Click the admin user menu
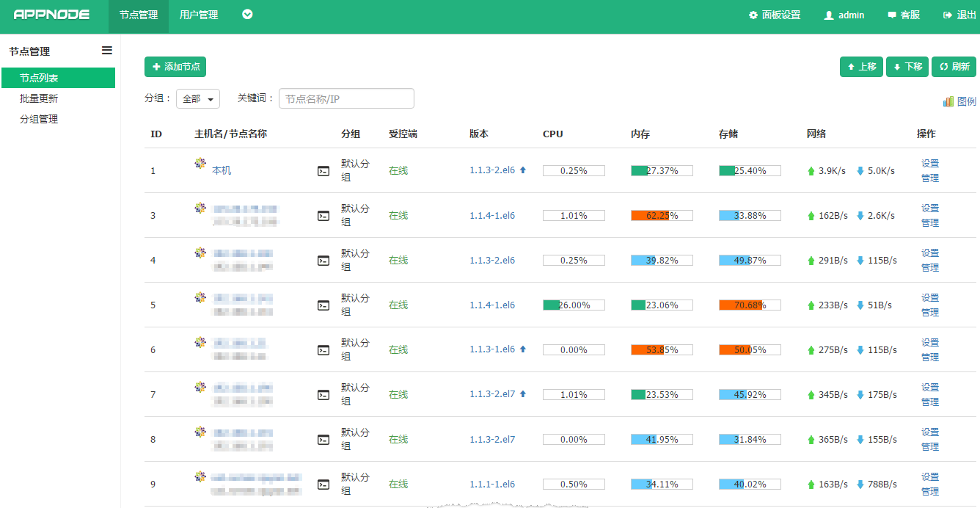Image resolution: width=980 pixels, height=508 pixels. tap(844, 15)
